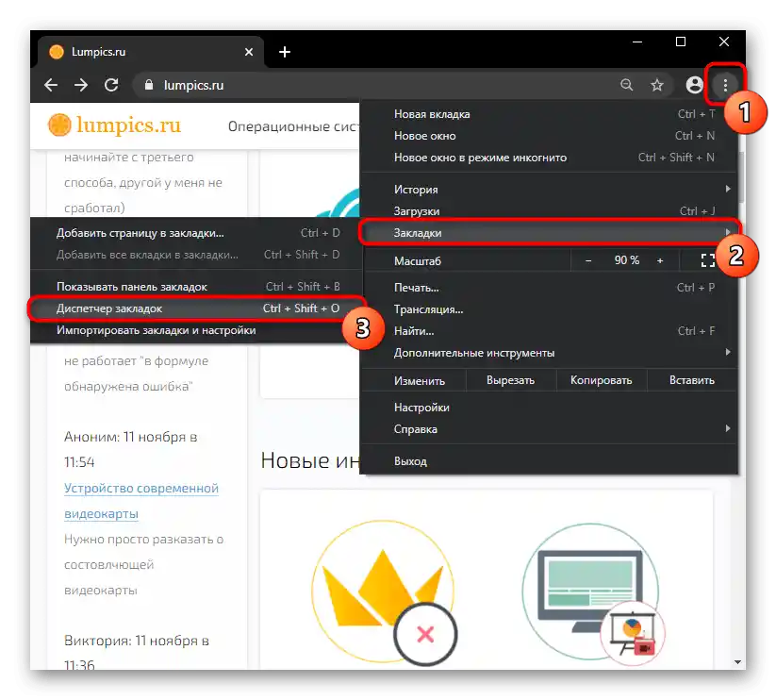Bookmark this page with the star icon
Viewport: 776px width, 700px height.
point(657,85)
